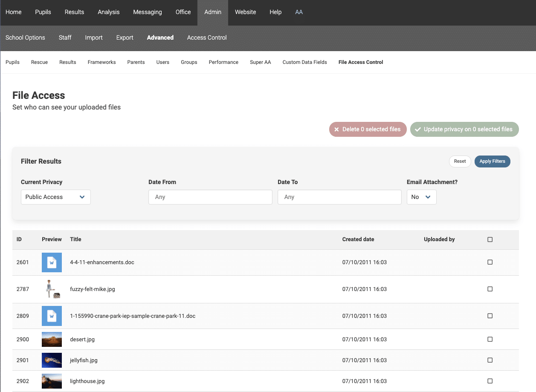Screen dimensions: 536x392
Task: Click the Word icon beside the crane-park IEP file
Action: pyautogui.click(x=51, y=316)
